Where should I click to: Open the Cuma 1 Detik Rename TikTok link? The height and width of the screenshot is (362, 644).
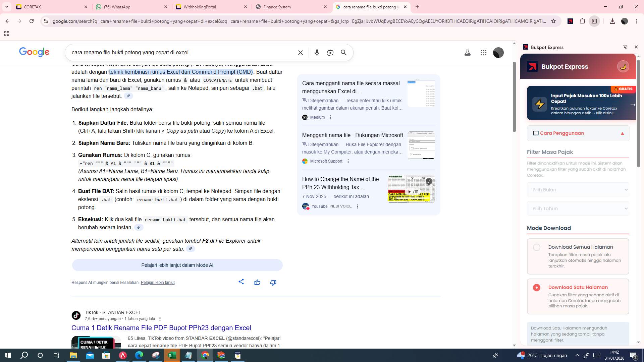coord(161,328)
